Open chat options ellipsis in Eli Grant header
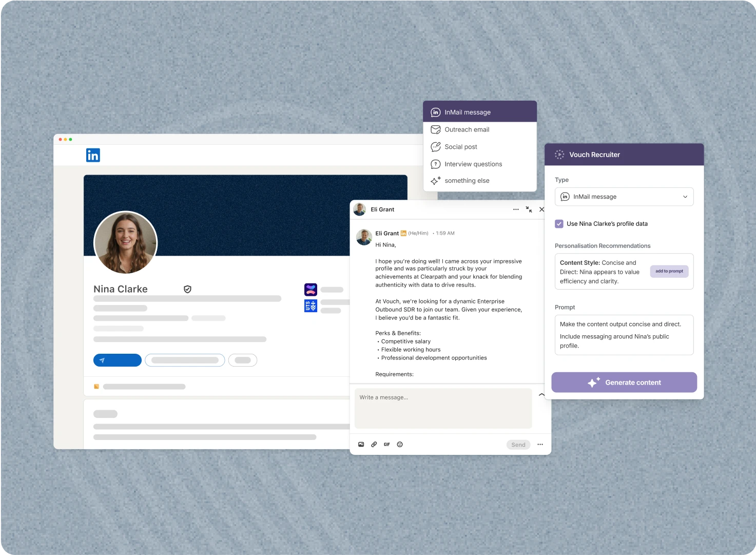The image size is (756, 555). (x=516, y=209)
